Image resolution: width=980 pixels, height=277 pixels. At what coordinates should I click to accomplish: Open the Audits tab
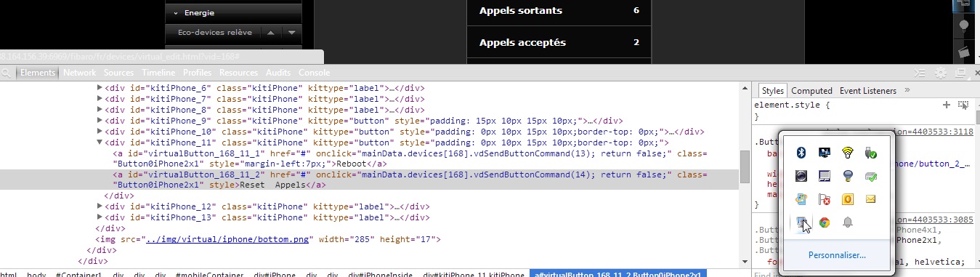tap(278, 73)
